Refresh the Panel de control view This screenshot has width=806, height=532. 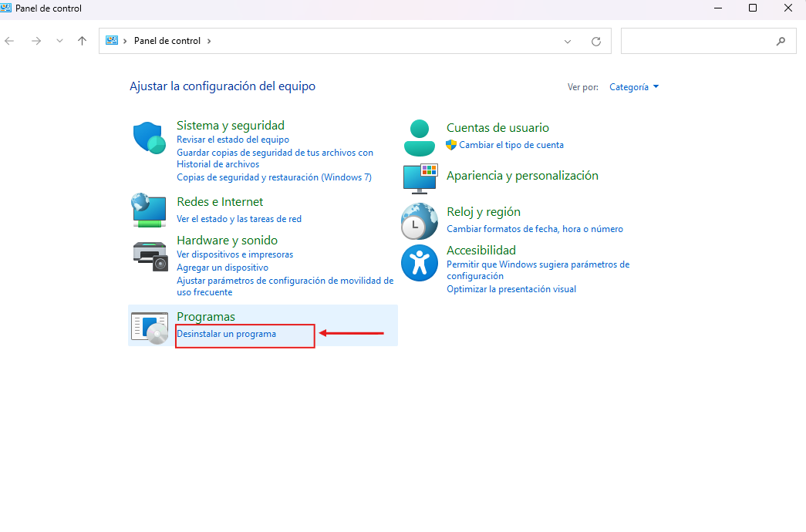click(x=595, y=41)
